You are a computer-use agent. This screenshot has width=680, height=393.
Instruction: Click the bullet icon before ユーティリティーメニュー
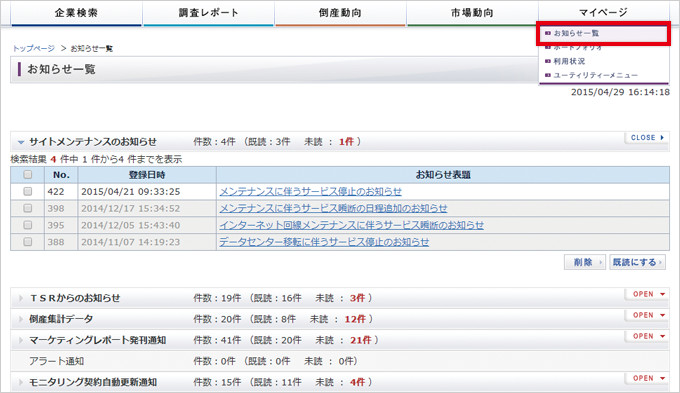pyautogui.click(x=548, y=75)
